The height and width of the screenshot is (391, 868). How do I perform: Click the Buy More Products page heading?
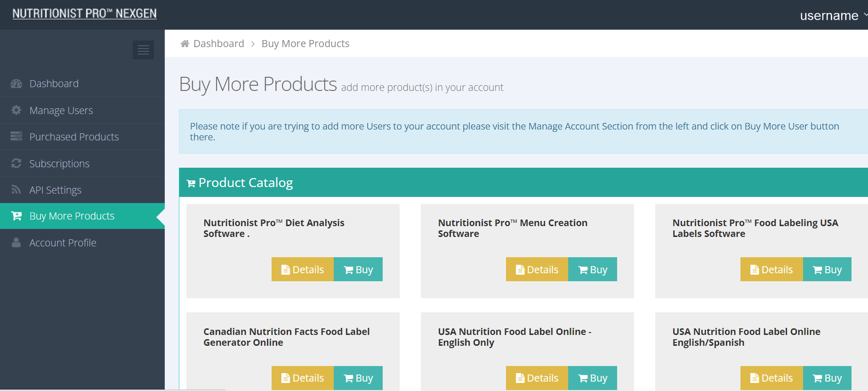point(258,84)
